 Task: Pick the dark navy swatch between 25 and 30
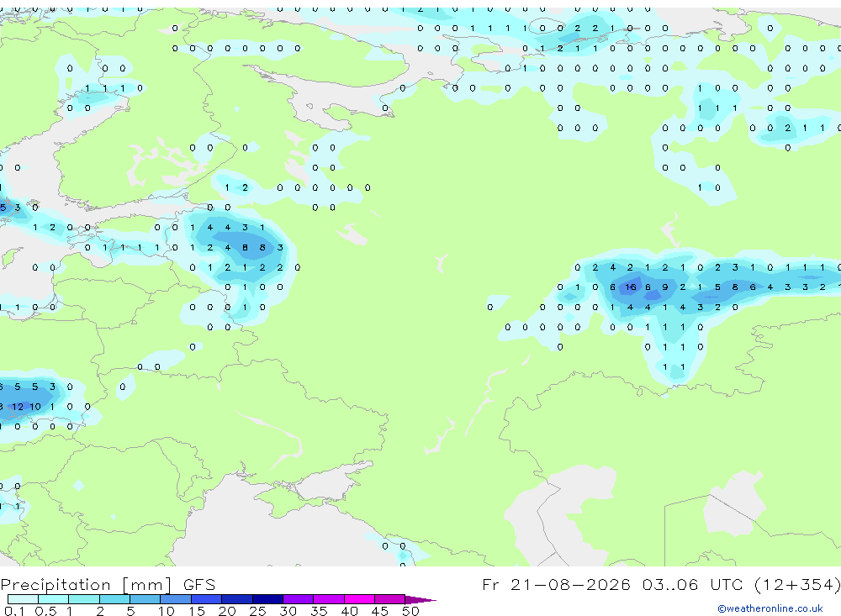pos(267,599)
